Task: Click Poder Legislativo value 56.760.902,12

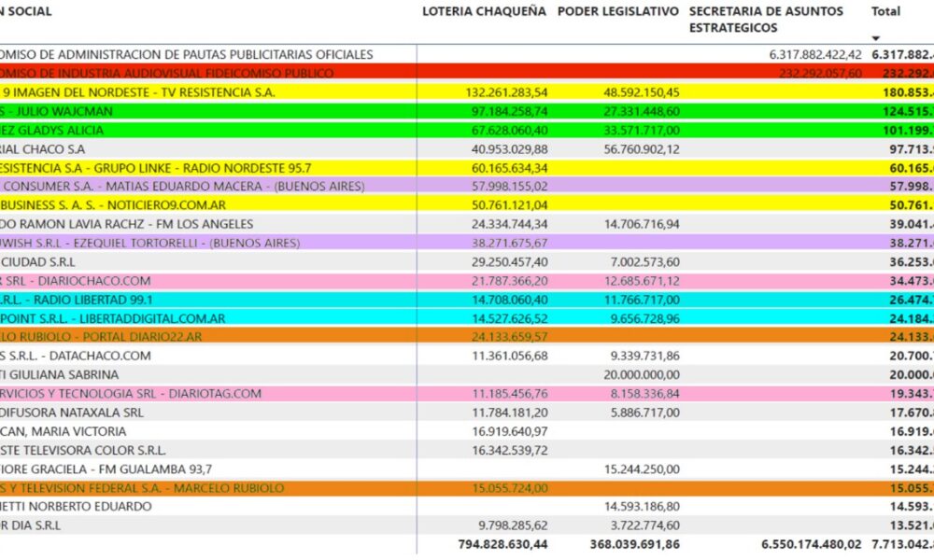Action: [642, 149]
